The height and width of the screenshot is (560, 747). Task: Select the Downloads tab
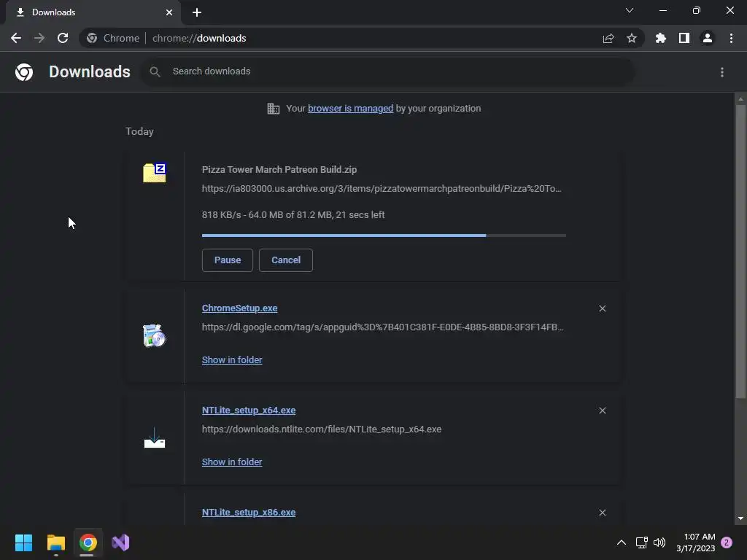click(93, 12)
